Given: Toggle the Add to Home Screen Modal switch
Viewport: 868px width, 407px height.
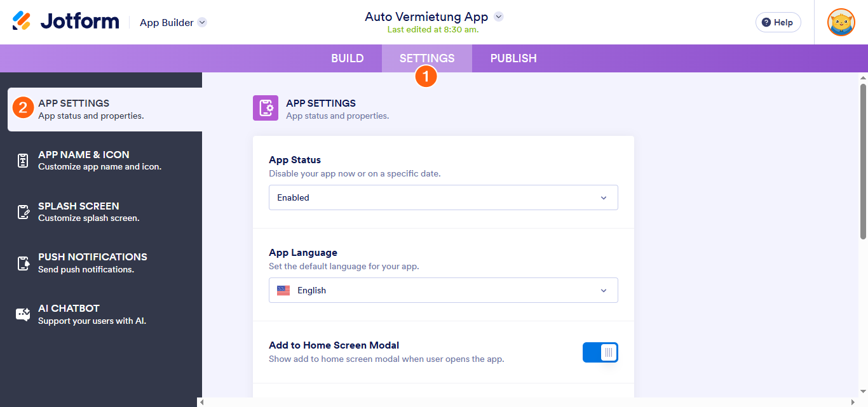Looking at the screenshot, I should 600,352.
